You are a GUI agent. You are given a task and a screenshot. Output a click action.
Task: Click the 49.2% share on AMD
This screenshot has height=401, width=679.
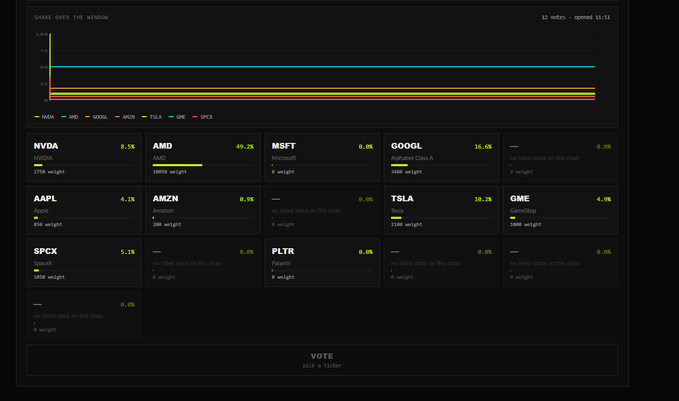click(x=245, y=147)
